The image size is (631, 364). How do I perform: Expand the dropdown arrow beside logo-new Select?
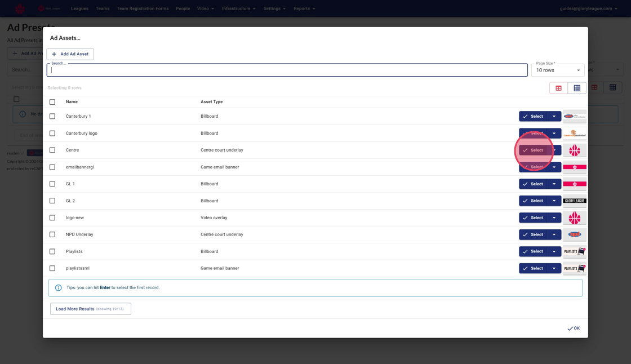click(554, 218)
